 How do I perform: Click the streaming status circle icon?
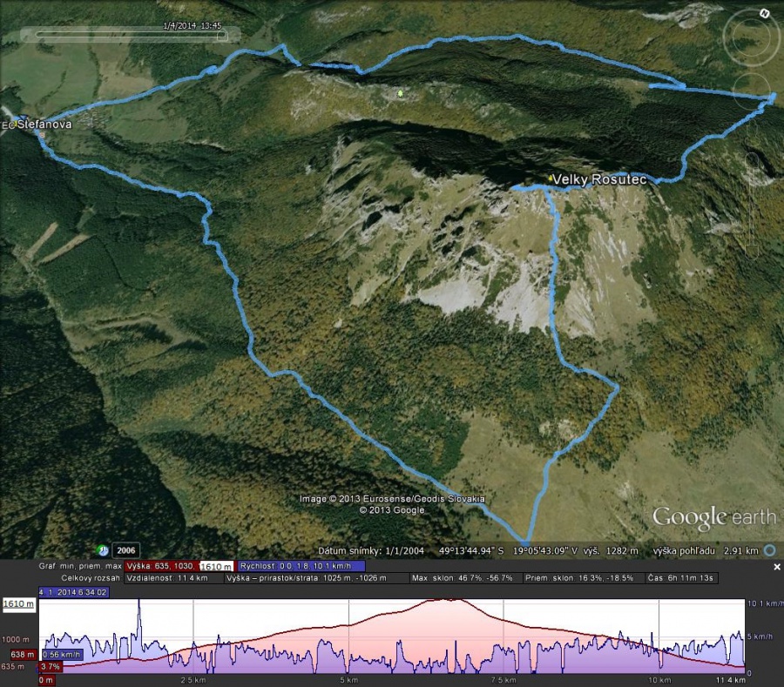pos(769,550)
